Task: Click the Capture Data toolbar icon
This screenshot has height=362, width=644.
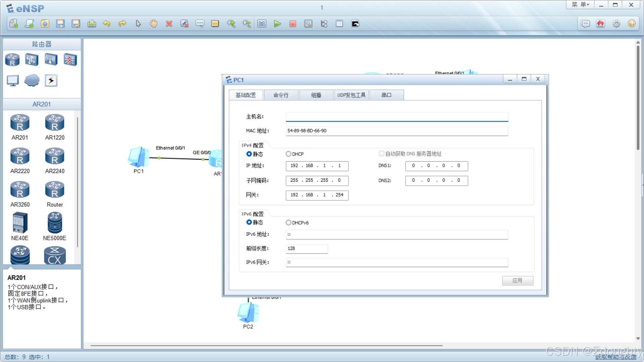Action: pyautogui.click(x=308, y=23)
